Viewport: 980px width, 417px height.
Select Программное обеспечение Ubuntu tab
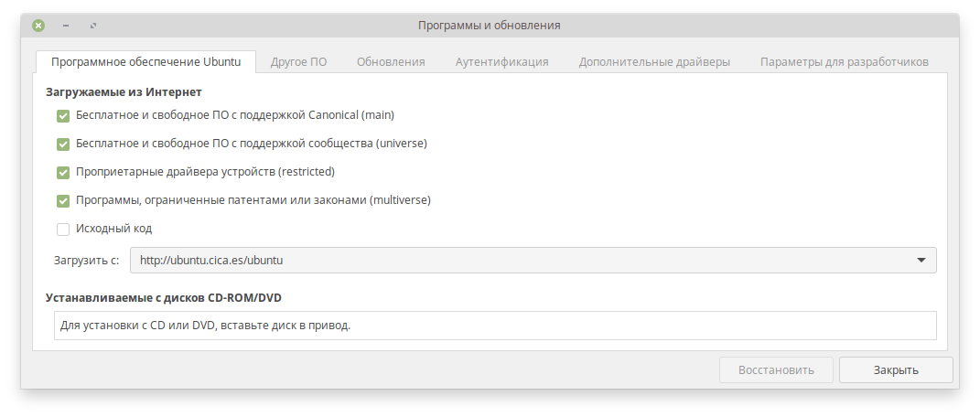(145, 62)
